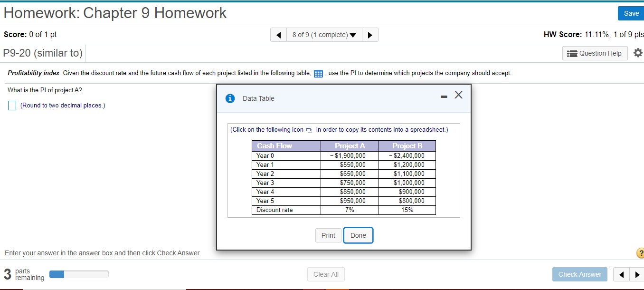Click the Save button at top right
The image size is (644, 290).
[631, 13]
